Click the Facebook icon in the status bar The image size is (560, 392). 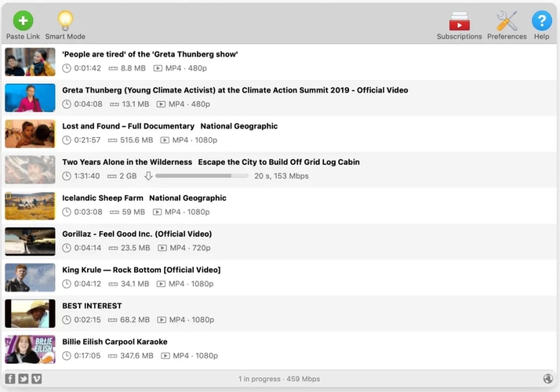click(x=11, y=379)
